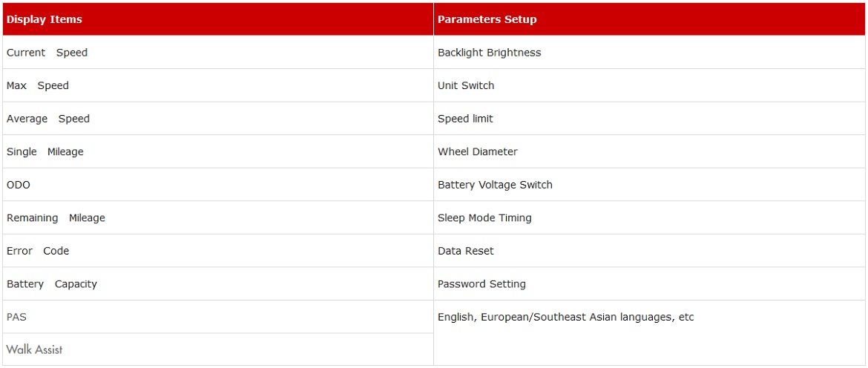Click the Error Code cell

[x=218, y=251]
